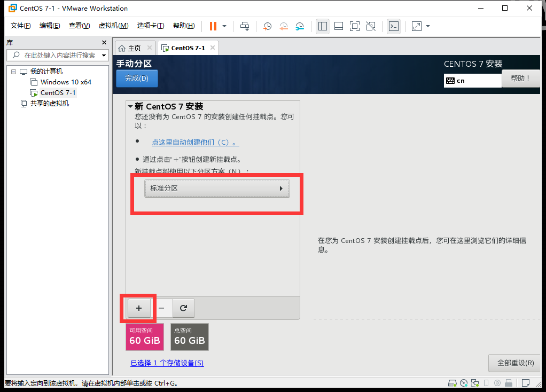Screen dimensions: 546x392
Task: Click the message log status bar icon
Action: (x=526, y=383)
